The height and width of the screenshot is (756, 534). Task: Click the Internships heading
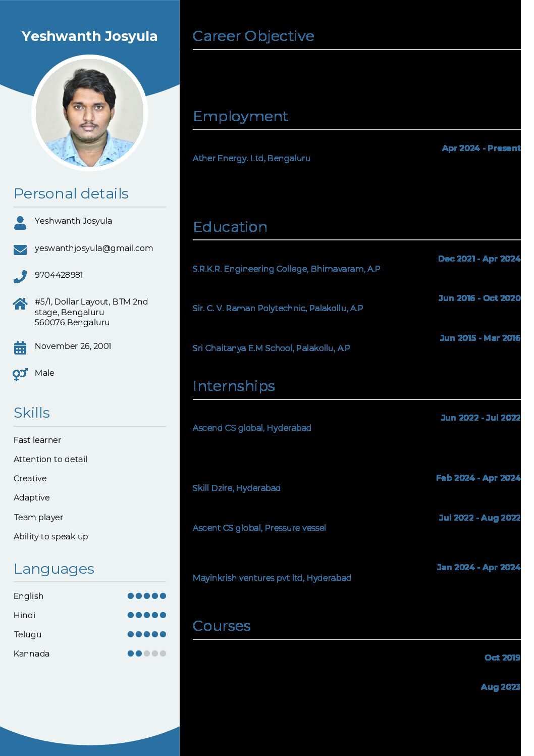pos(234,386)
